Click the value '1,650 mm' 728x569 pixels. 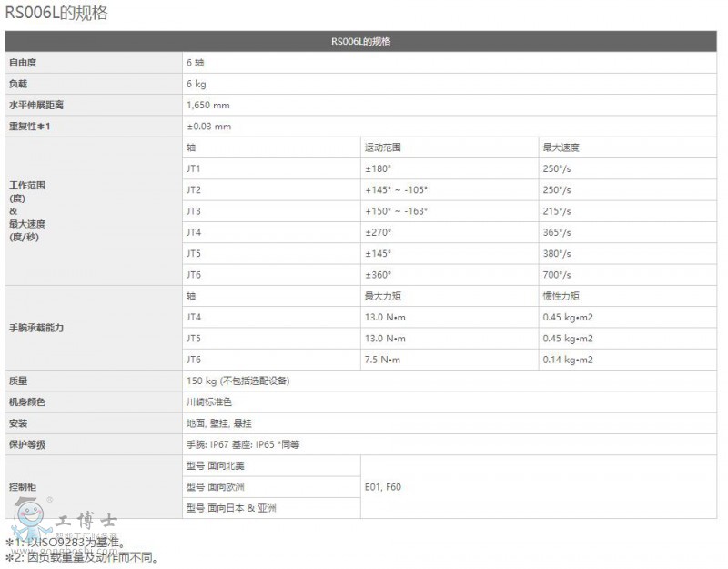(x=208, y=105)
